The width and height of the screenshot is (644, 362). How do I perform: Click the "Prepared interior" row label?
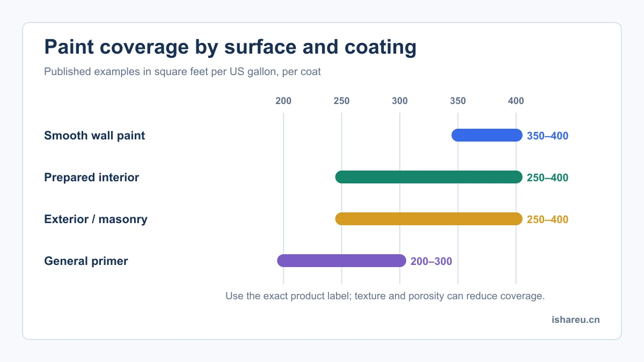pos(91,178)
